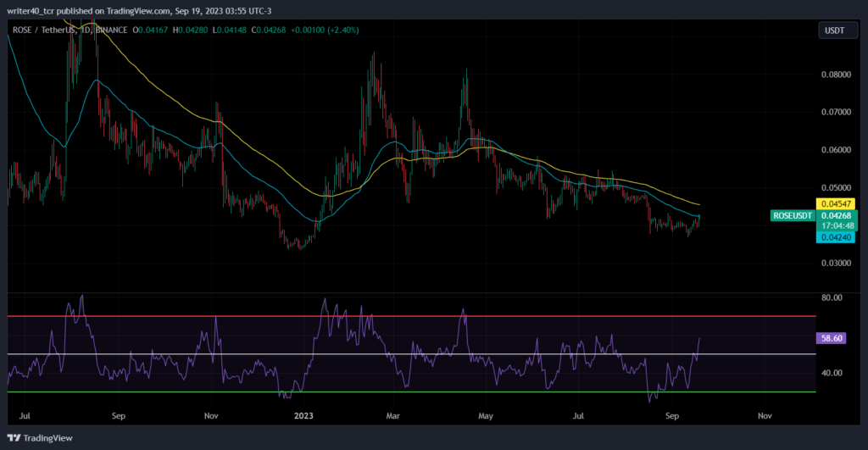The height and width of the screenshot is (450, 868).
Task: Click the 40.00 RSI axis label
Action: (832, 373)
